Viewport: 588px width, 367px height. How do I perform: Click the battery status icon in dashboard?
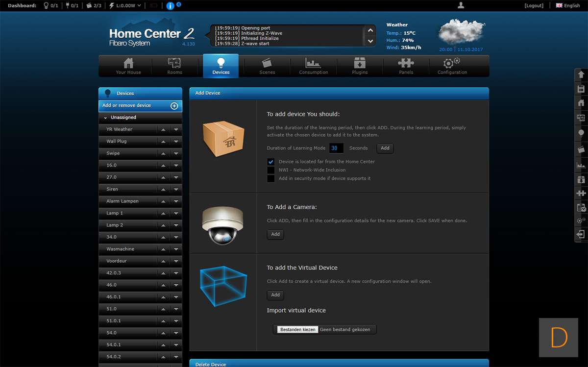pos(154,5)
